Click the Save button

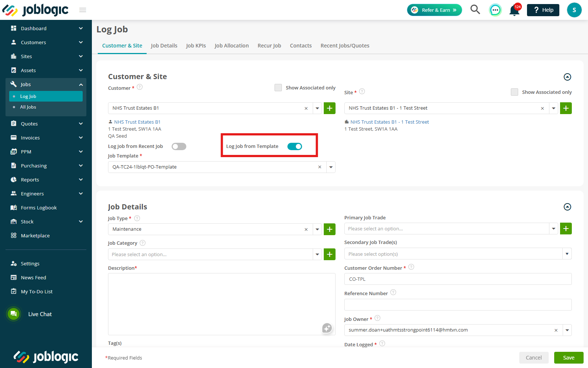pos(569,358)
